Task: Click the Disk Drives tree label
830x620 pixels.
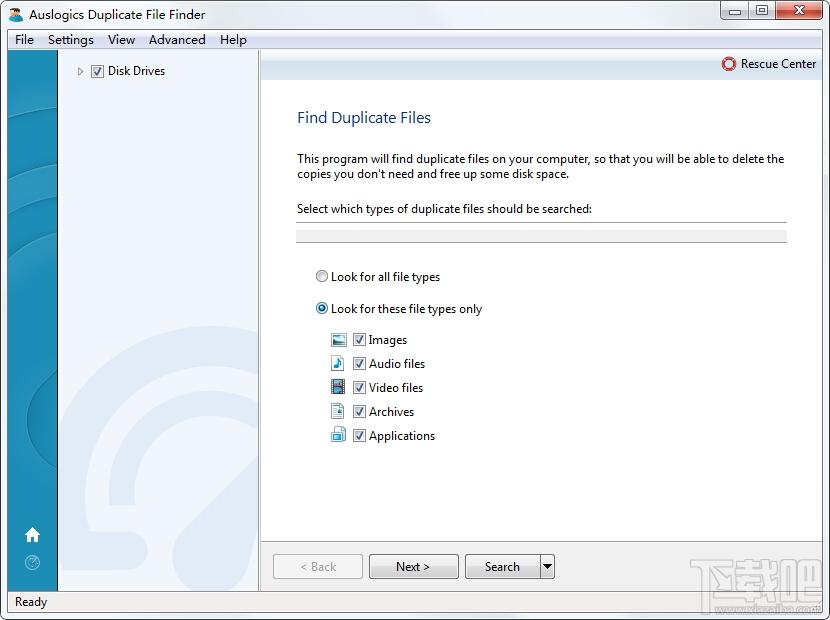Action: [x=136, y=71]
